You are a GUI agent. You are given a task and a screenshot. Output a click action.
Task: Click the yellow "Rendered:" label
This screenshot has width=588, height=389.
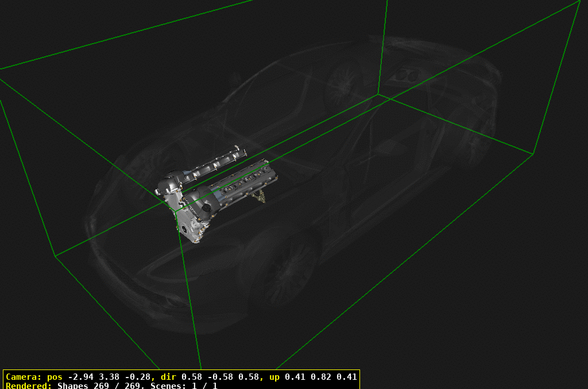point(29,386)
